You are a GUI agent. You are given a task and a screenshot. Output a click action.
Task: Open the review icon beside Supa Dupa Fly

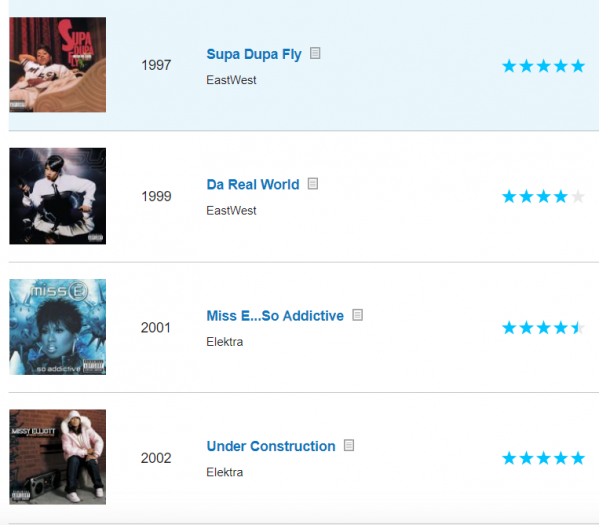coord(315,53)
